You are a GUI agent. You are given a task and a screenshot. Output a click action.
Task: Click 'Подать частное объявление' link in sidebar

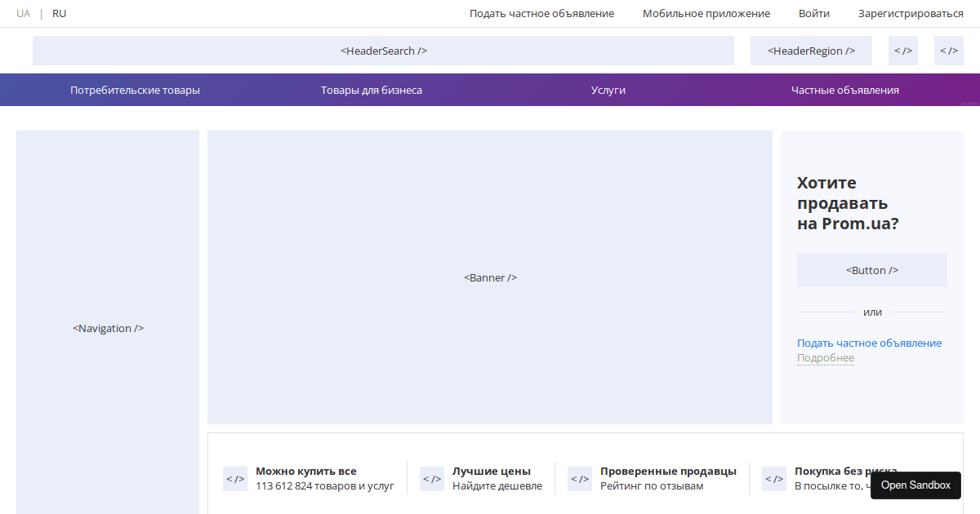869,343
